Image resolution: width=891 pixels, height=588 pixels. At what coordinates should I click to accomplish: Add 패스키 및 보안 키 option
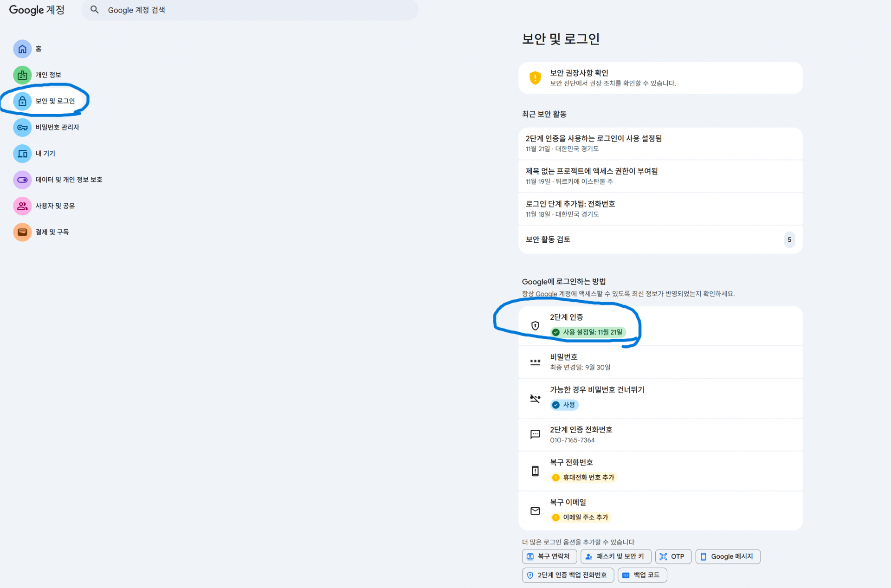pyautogui.click(x=616, y=556)
